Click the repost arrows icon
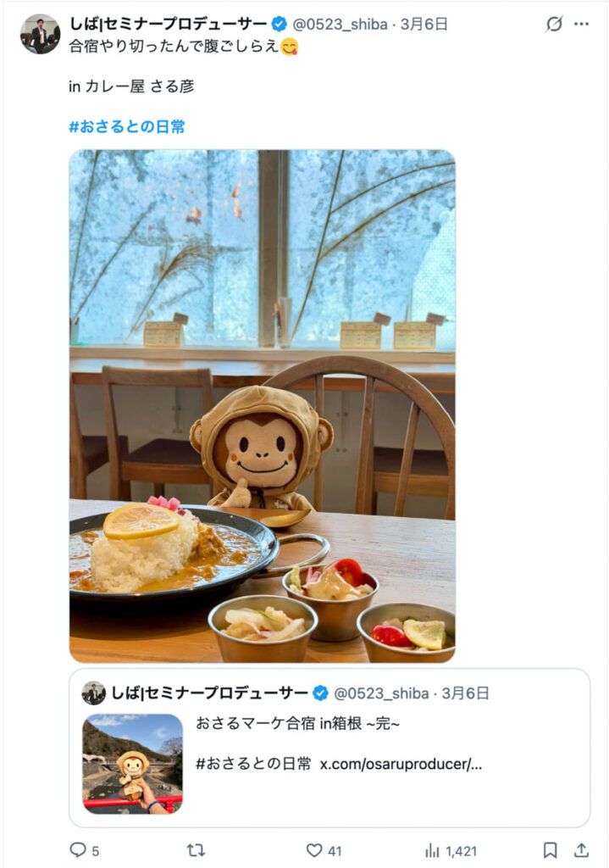Screen dimensions: 609x868 196,849
